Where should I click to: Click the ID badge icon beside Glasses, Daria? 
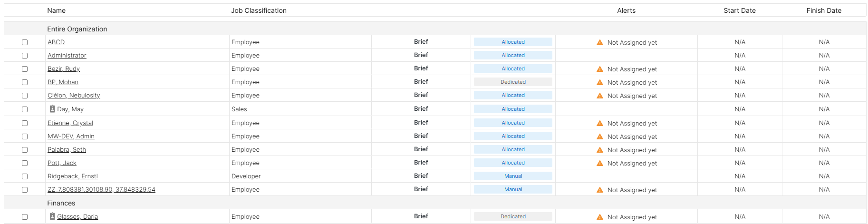click(x=52, y=216)
